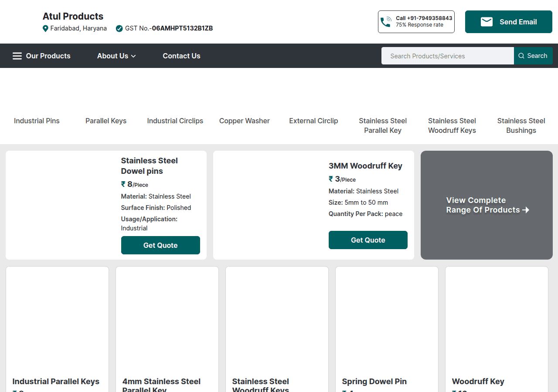Click the Atul Products company name
Screen dimensions: 558x392
(73, 17)
